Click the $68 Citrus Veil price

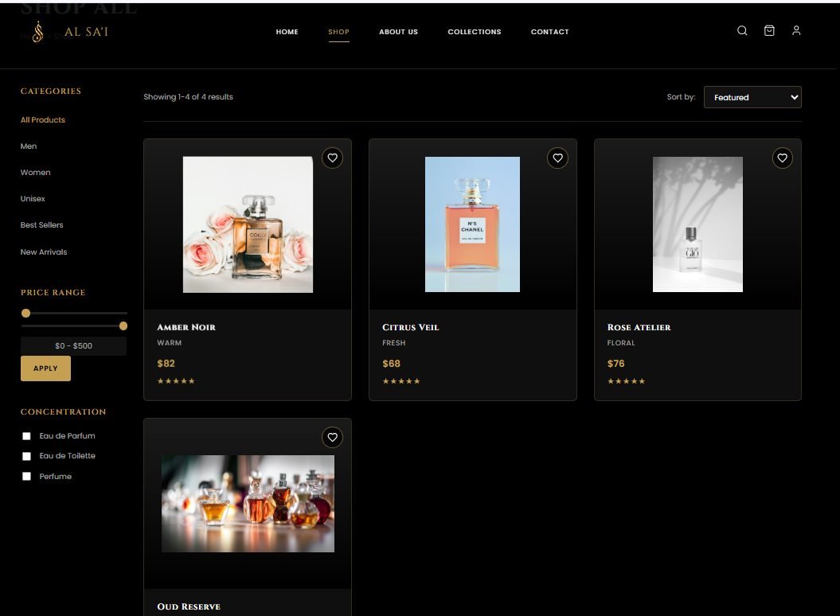pos(391,363)
